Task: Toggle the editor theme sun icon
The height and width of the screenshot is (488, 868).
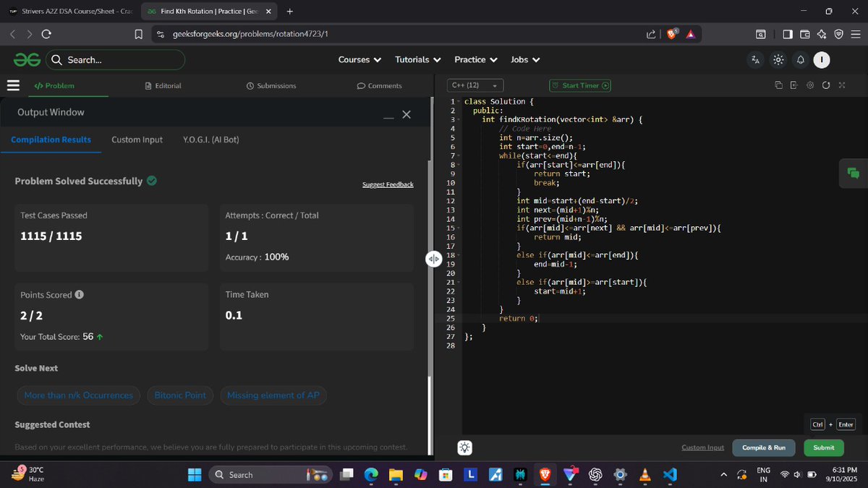Action: (x=464, y=448)
